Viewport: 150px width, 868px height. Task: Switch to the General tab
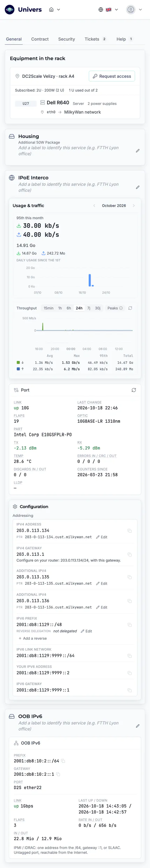[x=14, y=39]
